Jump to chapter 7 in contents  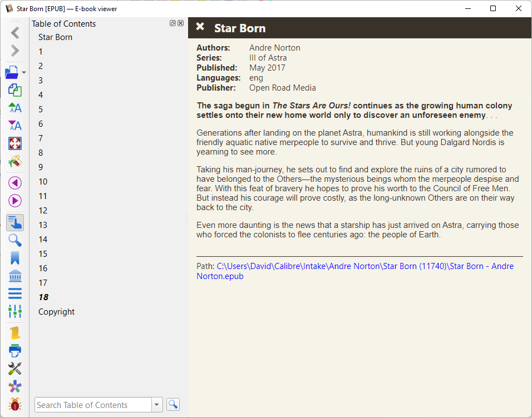pyautogui.click(x=41, y=138)
